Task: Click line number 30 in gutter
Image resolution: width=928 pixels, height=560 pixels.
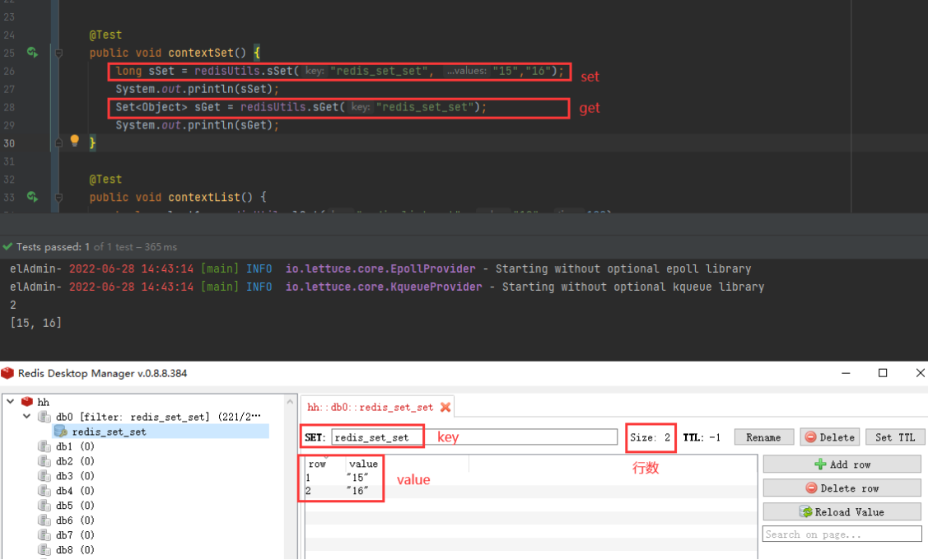Action: point(9,143)
